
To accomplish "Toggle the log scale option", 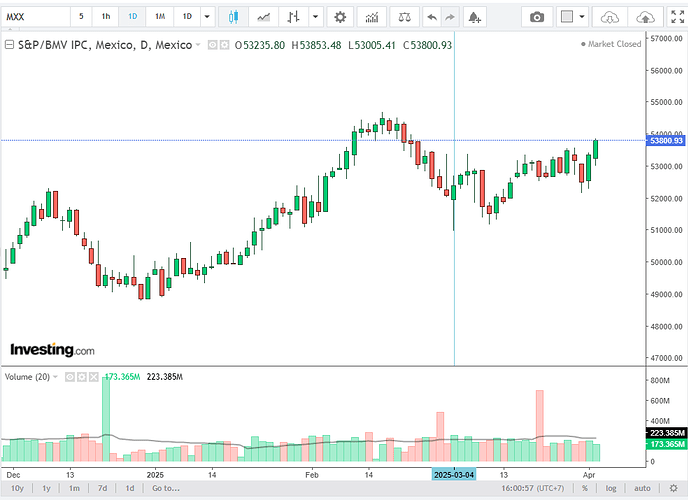I will click(x=611, y=488).
